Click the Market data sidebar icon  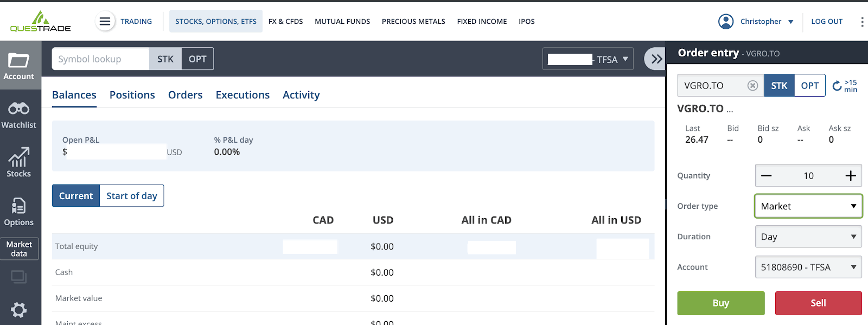19,248
